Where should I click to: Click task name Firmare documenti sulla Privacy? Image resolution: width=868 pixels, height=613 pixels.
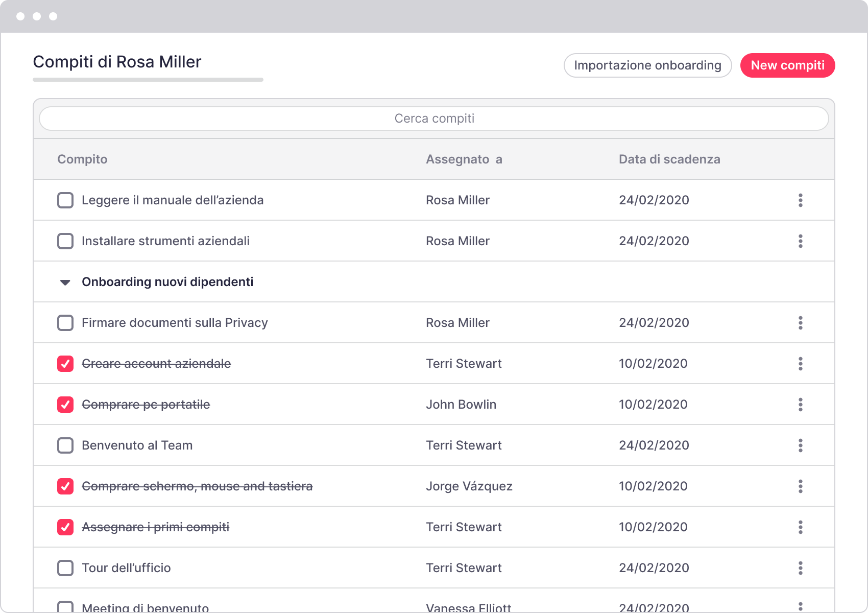click(x=175, y=323)
